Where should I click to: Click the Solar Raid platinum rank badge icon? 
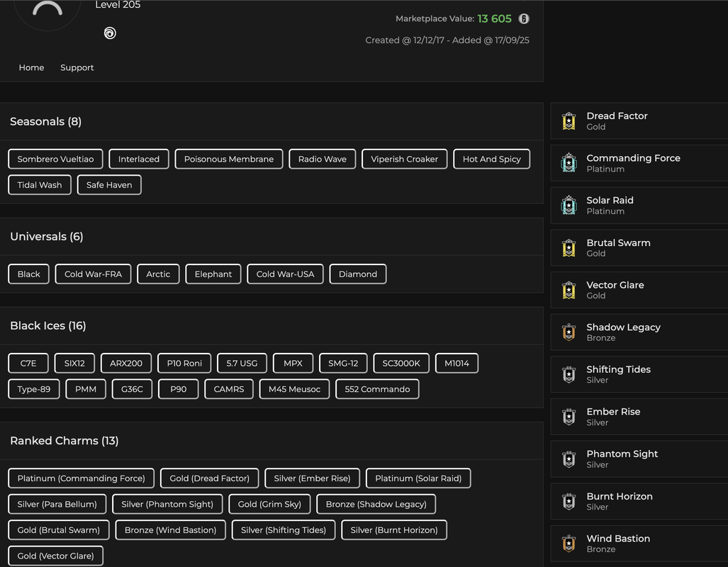click(x=569, y=206)
